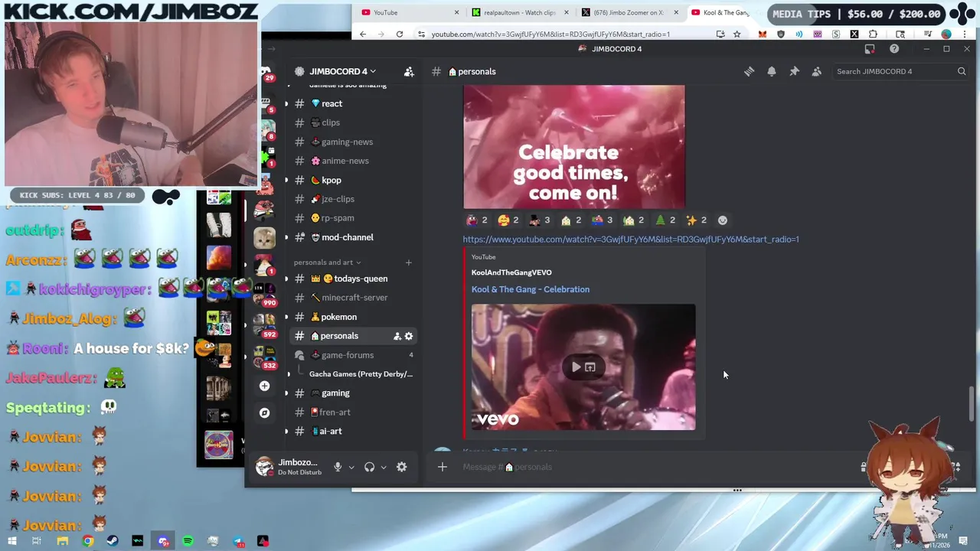Create channel plus in personals and art
Image resolution: width=980 pixels, height=551 pixels.
pos(408,262)
